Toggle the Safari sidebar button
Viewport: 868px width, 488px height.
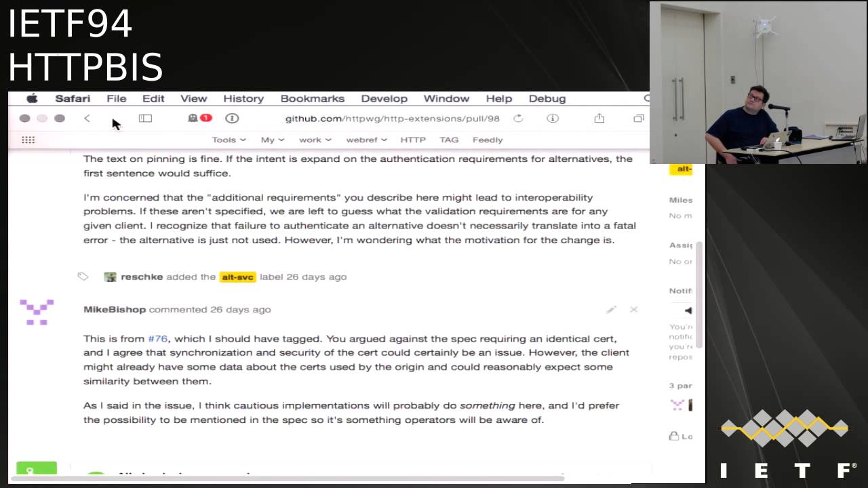click(145, 119)
